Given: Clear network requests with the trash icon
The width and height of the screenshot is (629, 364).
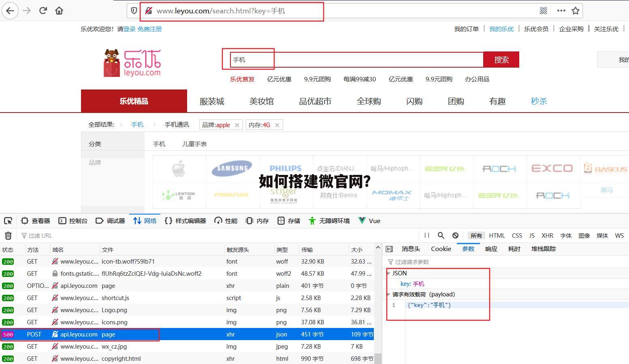Looking at the screenshot, I should coord(8,235).
